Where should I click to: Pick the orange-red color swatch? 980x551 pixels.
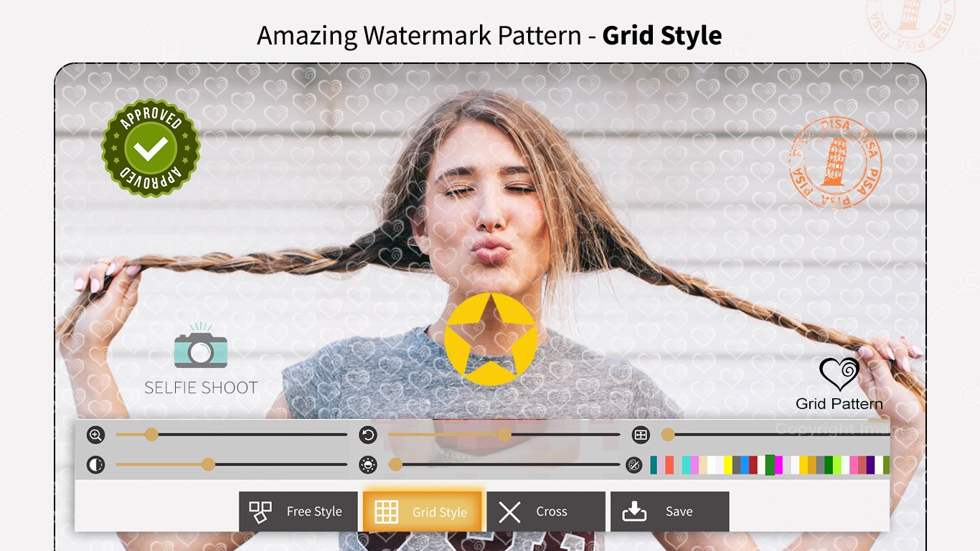(669, 465)
